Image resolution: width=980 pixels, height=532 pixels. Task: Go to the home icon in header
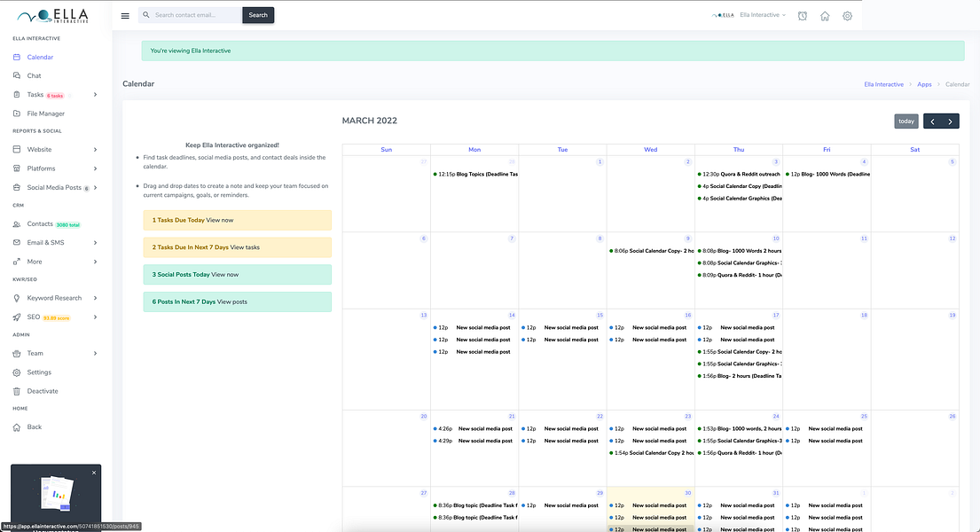point(825,16)
